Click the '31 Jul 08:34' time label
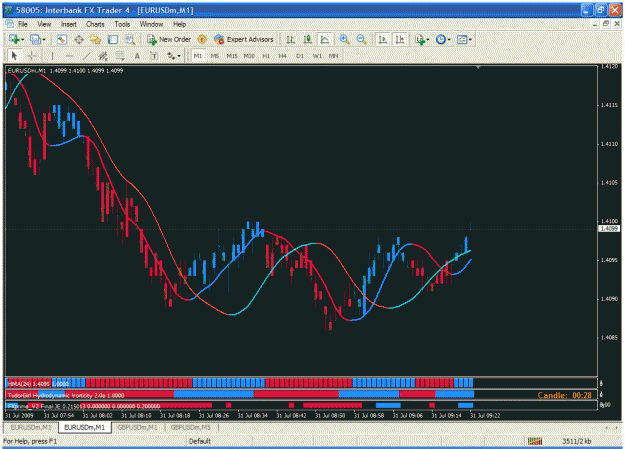This screenshot has width=625, height=449. (x=252, y=416)
